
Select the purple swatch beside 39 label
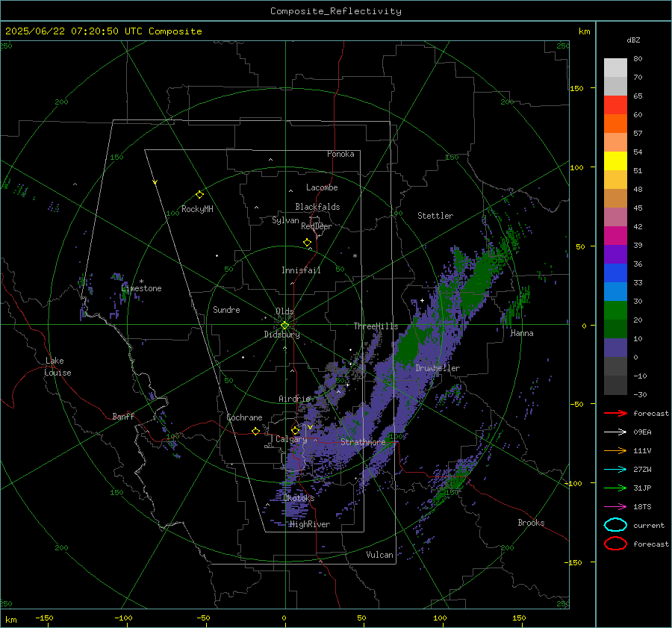(615, 254)
